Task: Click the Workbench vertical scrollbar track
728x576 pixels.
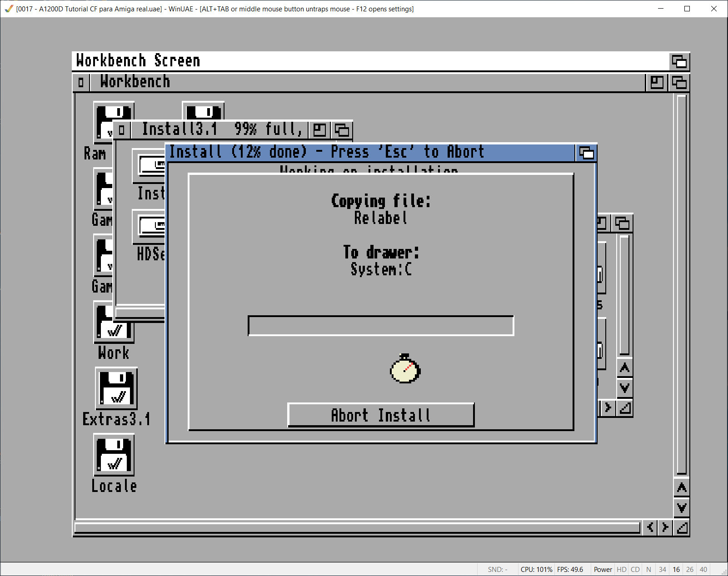Action: click(681, 285)
